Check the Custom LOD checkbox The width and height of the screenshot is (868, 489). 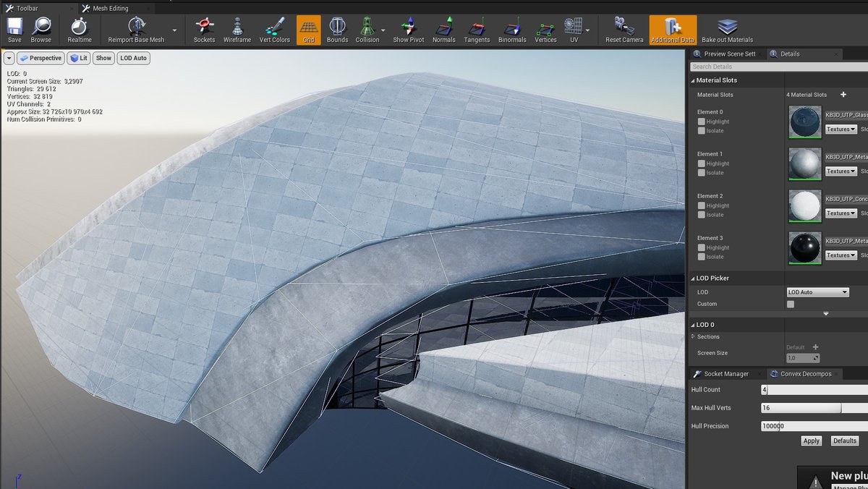791,305
